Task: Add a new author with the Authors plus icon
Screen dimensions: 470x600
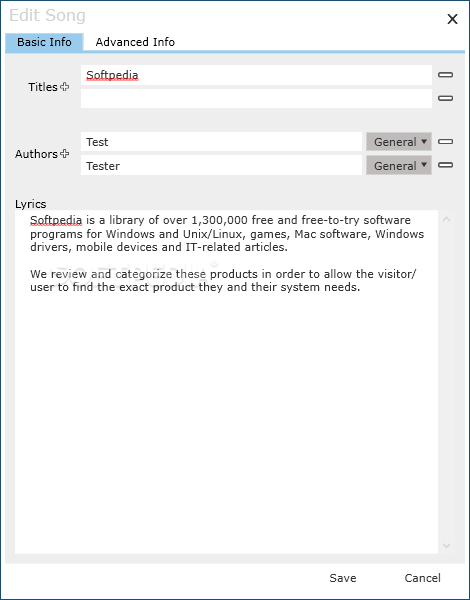Action: [65, 154]
